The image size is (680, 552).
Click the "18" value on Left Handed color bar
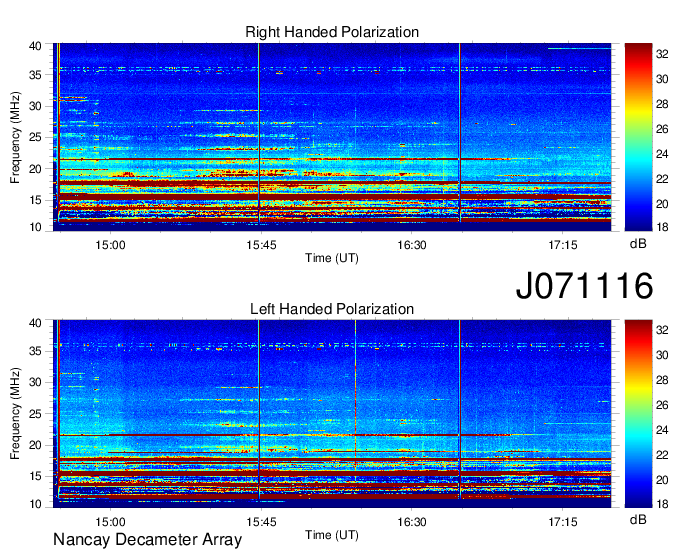(x=662, y=504)
